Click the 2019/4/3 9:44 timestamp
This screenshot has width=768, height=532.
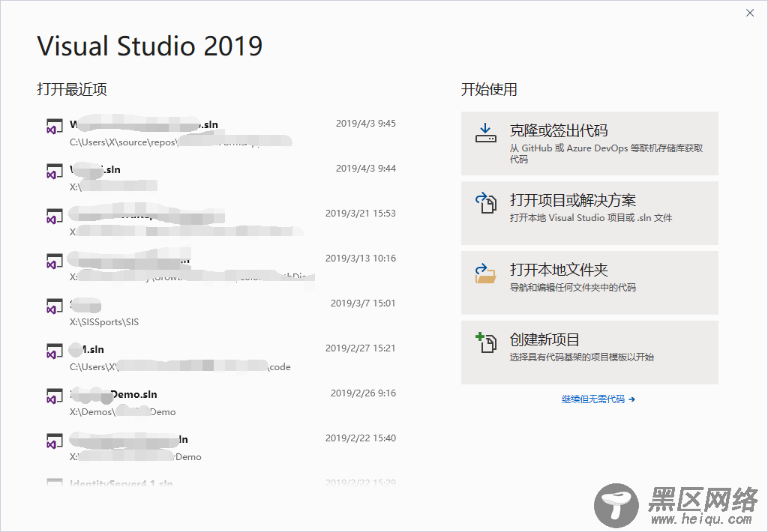[366, 169]
